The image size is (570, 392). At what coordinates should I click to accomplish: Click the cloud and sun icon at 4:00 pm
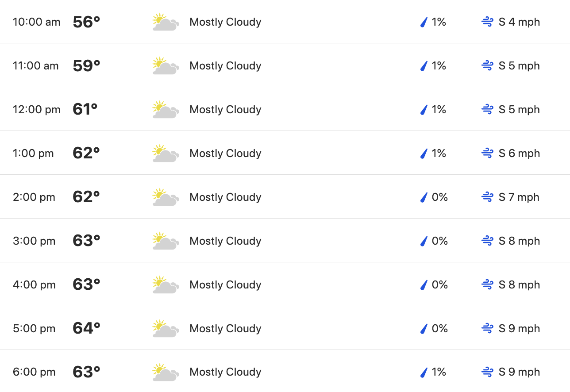pos(166,284)
